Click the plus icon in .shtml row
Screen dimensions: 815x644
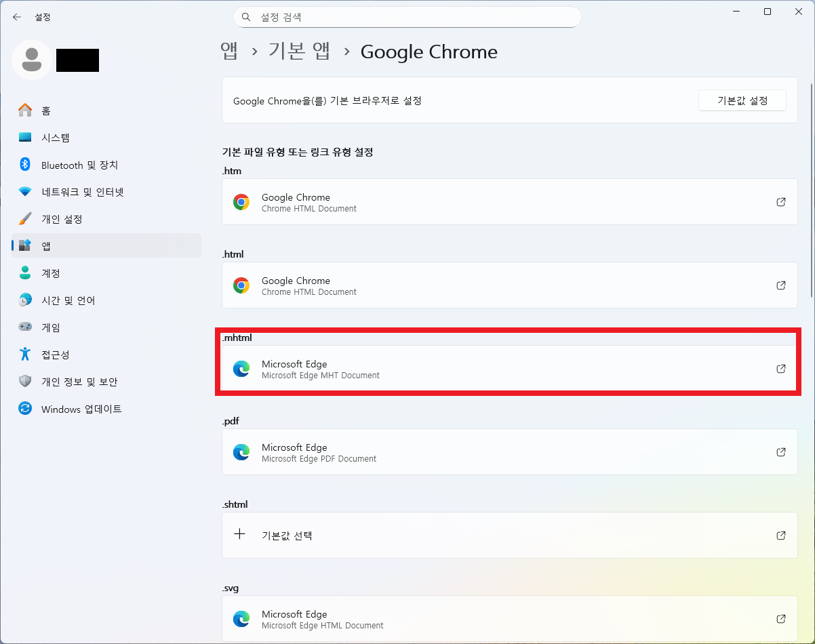[239, 534]
